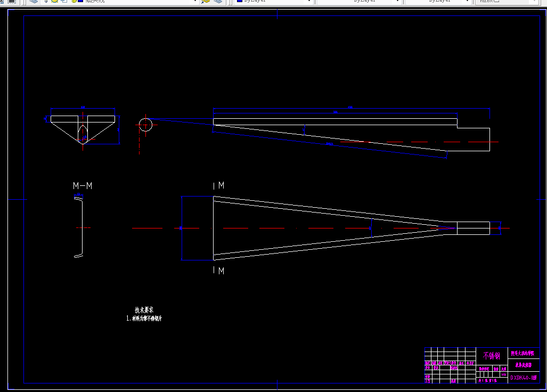Select the sheet count text 共1张
The width and height of the screenshot is (547, 392).
tap(483, 380)
